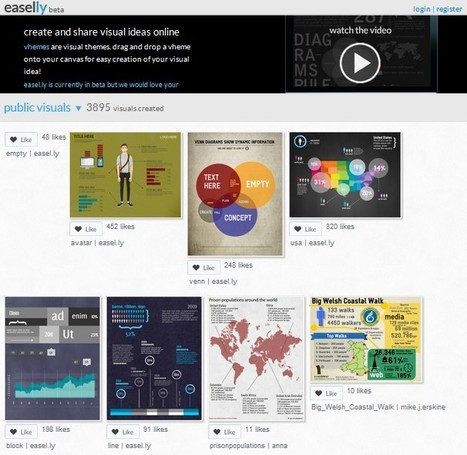This screenshot has width=467, height=455.
Task: Click the 'avatar | easel.ly' caption
Action: (97, 243)
